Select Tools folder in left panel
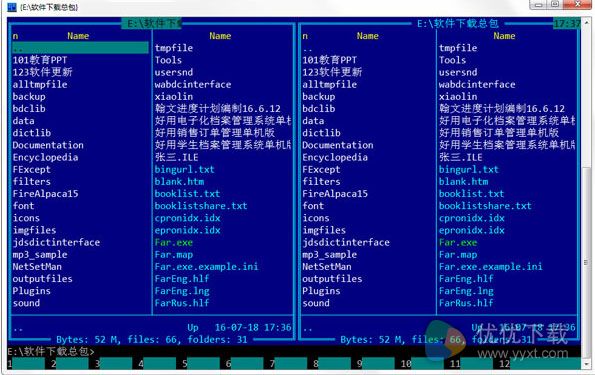Viewport: 595px width, 375px height. (168, 60)
